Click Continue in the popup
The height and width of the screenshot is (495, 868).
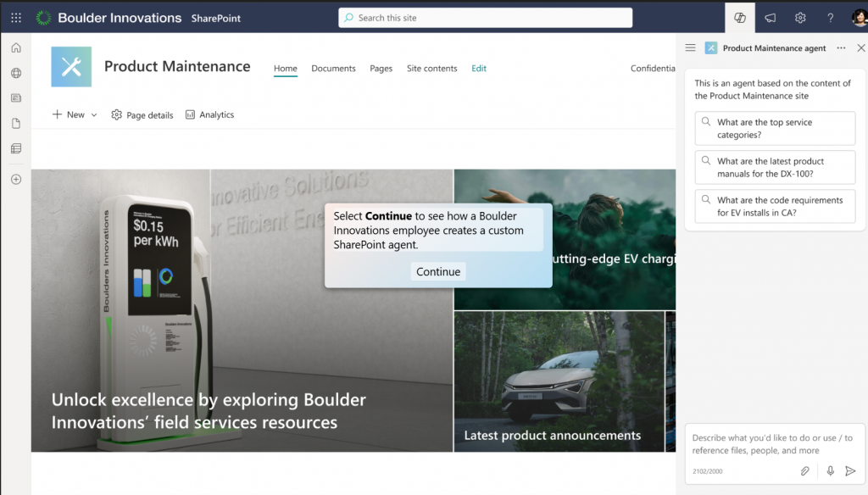point(438,271)
